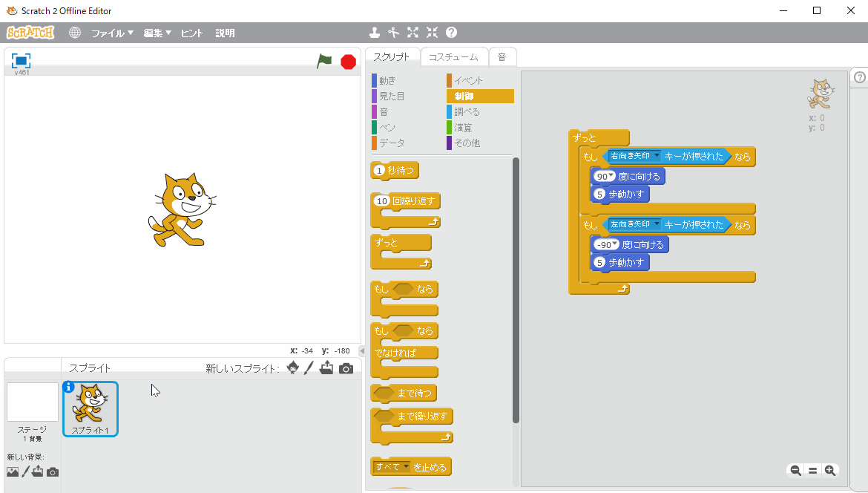
Task: Select the Grow sprite tool
Action: (413, 33)
